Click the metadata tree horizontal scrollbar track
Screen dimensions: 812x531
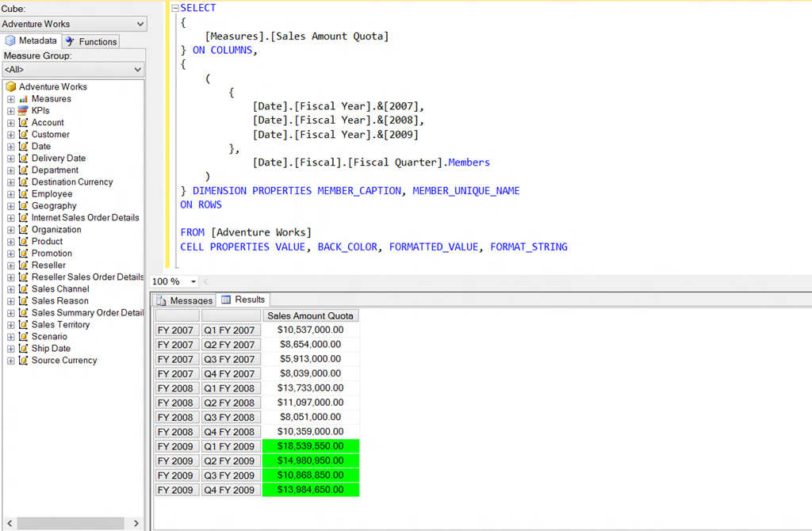coord(72,523)
